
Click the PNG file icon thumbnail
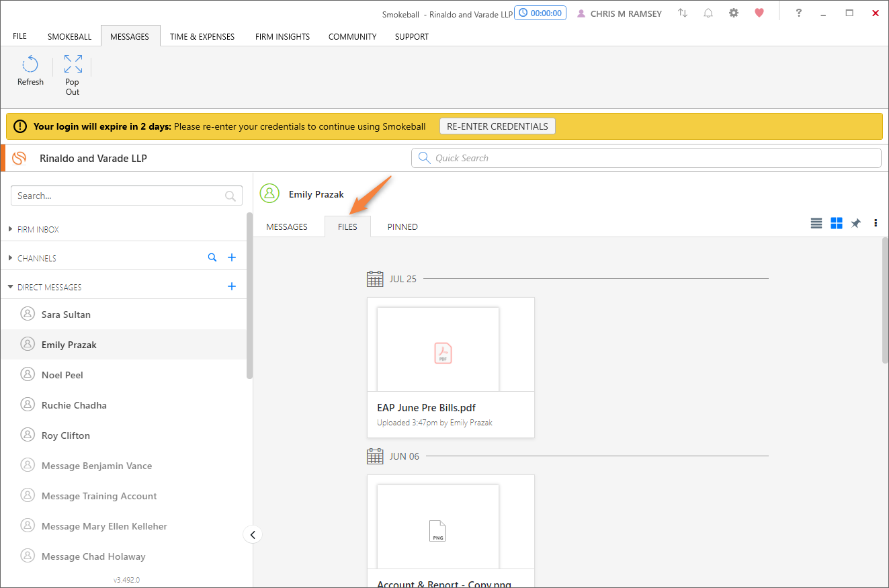[x=437, y=531]
